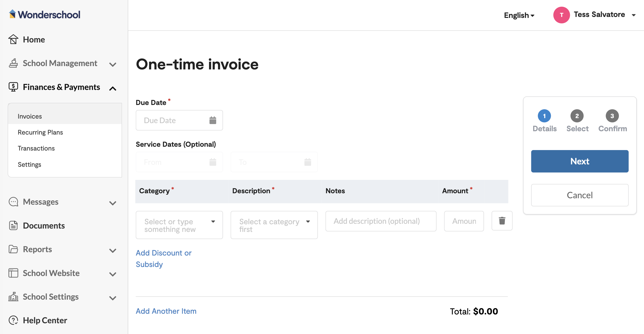This screenshot has width=644, height=334.
Task: Delete the invoice item with trash icon
Action: click(502, 221)
